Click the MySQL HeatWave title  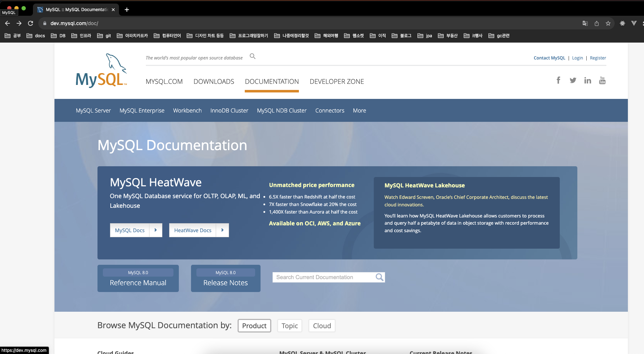pos(156,182)
